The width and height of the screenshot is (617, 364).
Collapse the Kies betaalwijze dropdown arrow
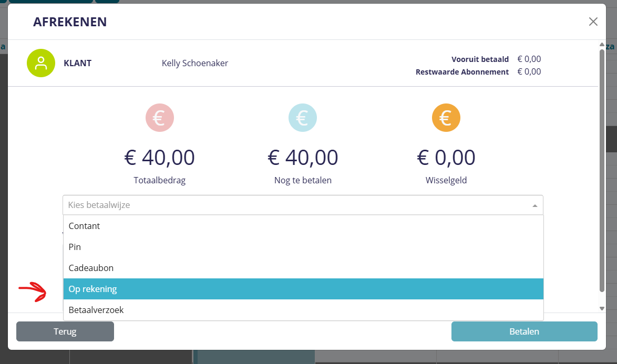pos(535,205)
